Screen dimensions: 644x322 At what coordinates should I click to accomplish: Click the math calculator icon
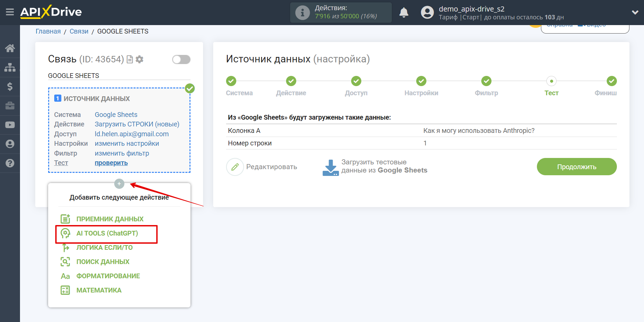65,290
